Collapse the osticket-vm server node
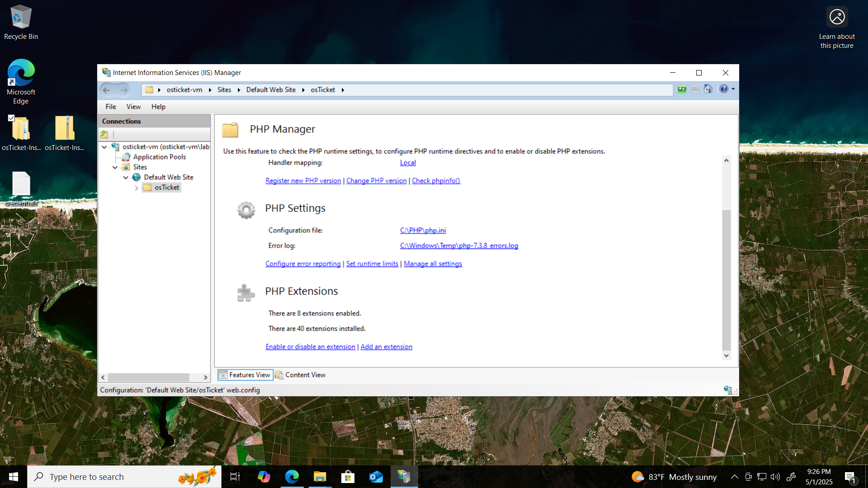Screen dimensions: 868x488 pos(104,147)
